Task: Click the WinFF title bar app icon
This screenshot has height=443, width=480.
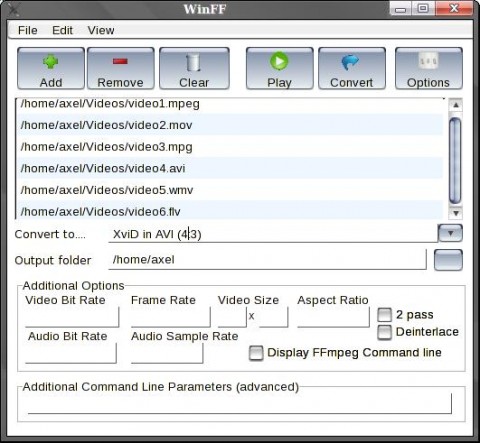Action: pos(14,9)
